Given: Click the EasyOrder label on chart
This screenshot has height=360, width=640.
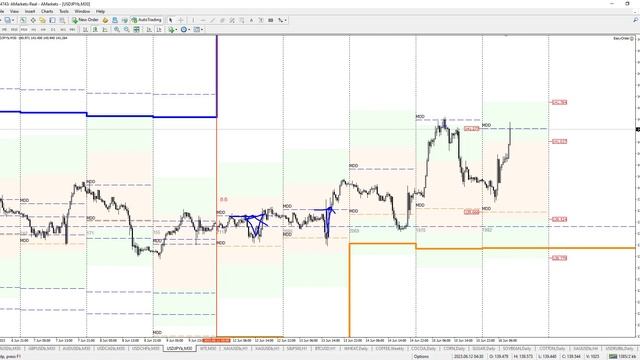Looking at the screenshot, I should [x=623, y=38].
